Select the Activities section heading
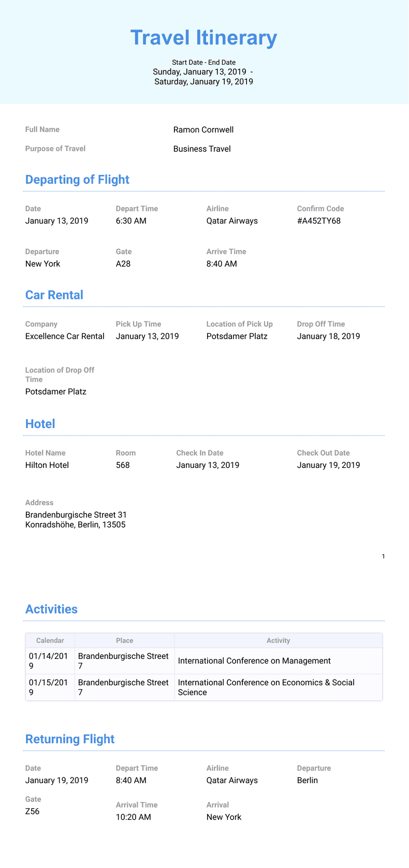The height and width of the screenshot is (868, 409). coord(51,609)
